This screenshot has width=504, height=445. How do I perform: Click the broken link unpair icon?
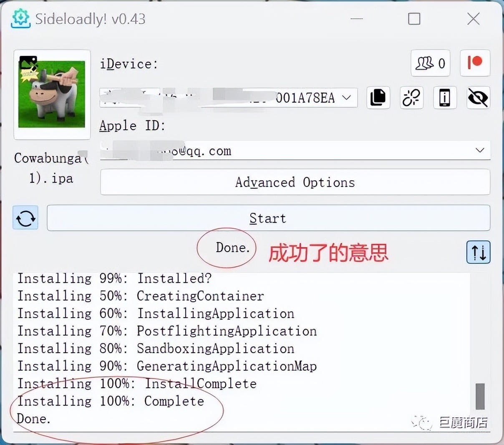411,98
